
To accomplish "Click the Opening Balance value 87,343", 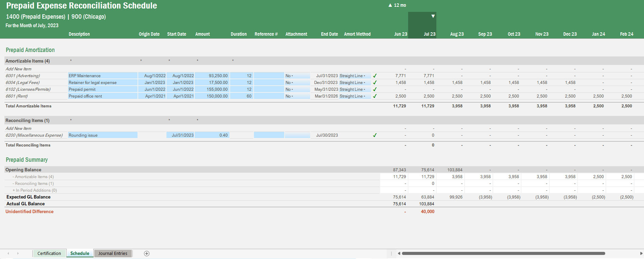I will point(399,170).
